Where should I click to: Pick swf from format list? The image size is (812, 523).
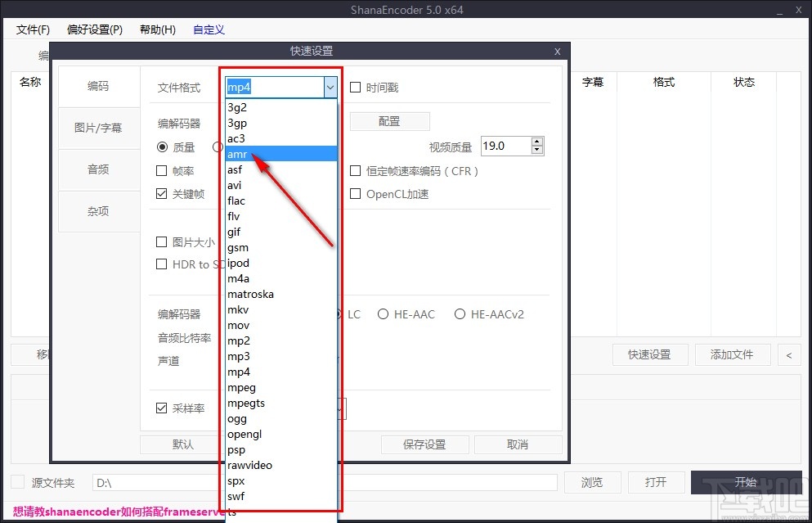tap(281, 496)
